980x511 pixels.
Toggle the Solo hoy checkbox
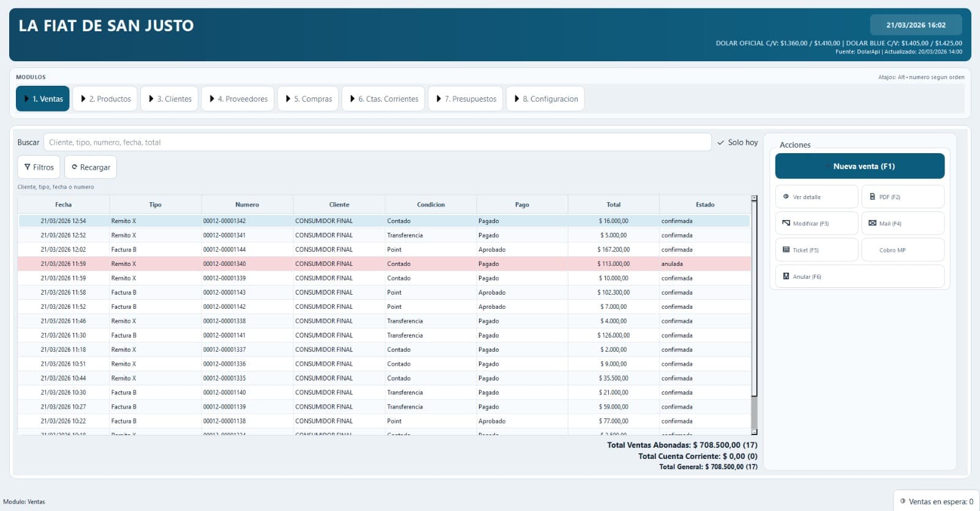(x=721, y=142)
